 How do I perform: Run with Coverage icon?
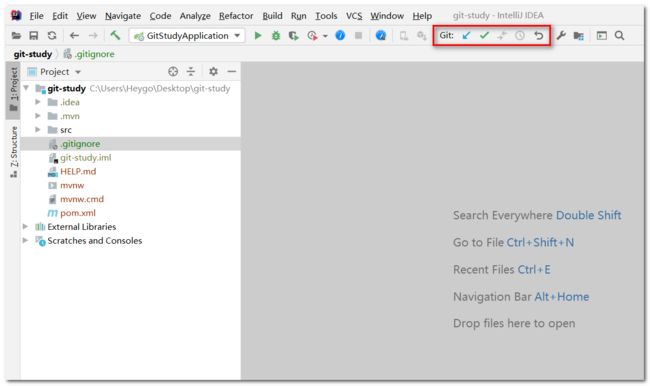(x=293, y=36)
